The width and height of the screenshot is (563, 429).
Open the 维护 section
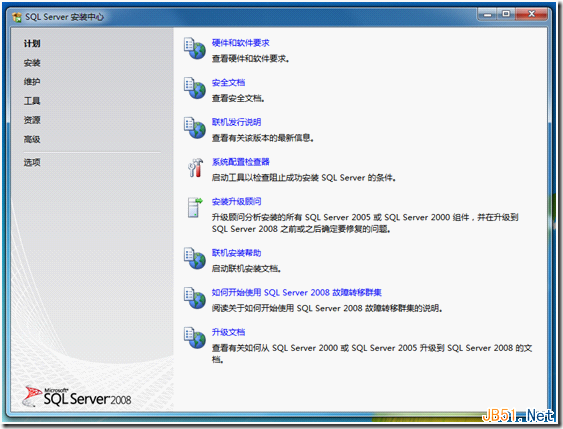(32, 82)
